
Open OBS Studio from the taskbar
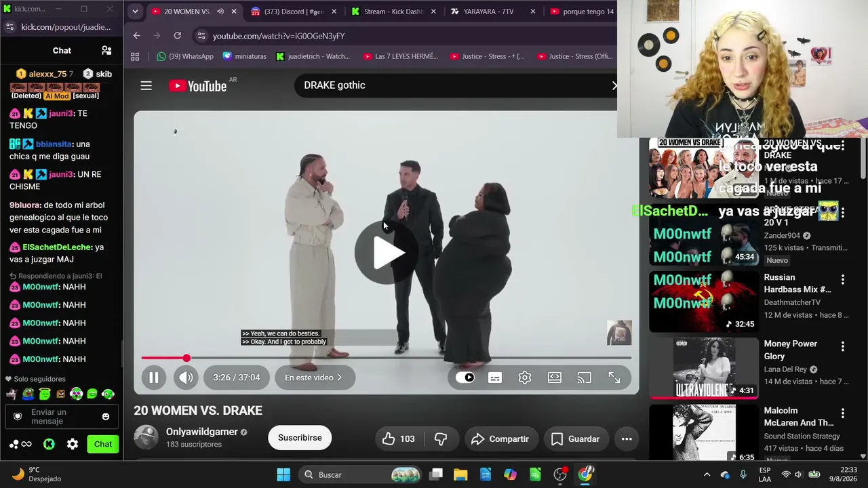coord(560,474)
